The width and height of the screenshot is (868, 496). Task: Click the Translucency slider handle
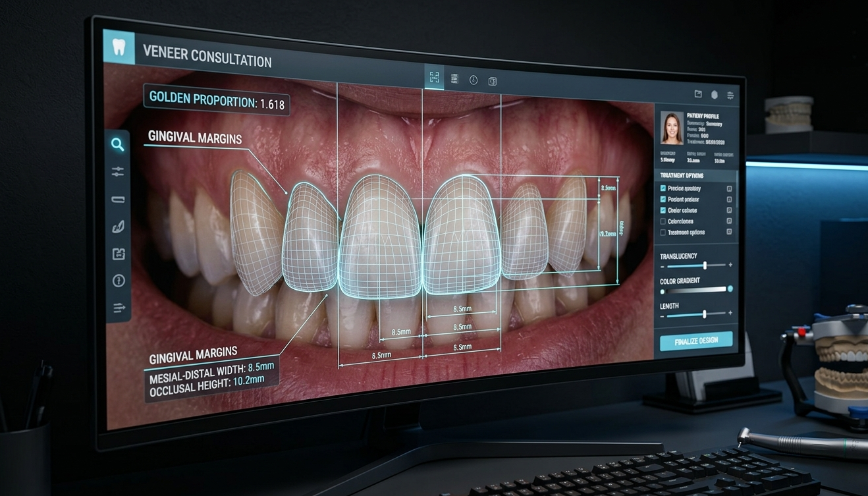tap(705, 265)
